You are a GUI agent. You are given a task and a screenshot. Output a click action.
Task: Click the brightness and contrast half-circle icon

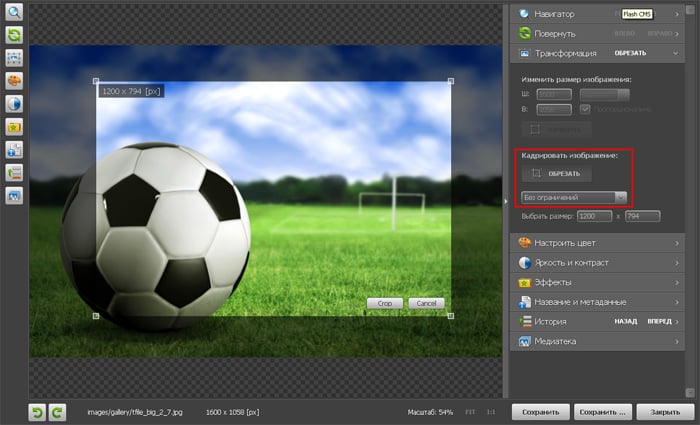(x=15, y=103)
